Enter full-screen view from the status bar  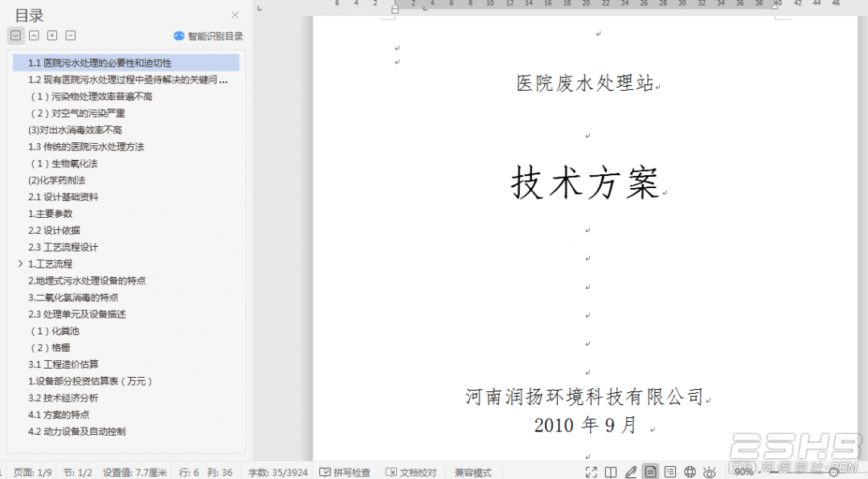point(592,472)
